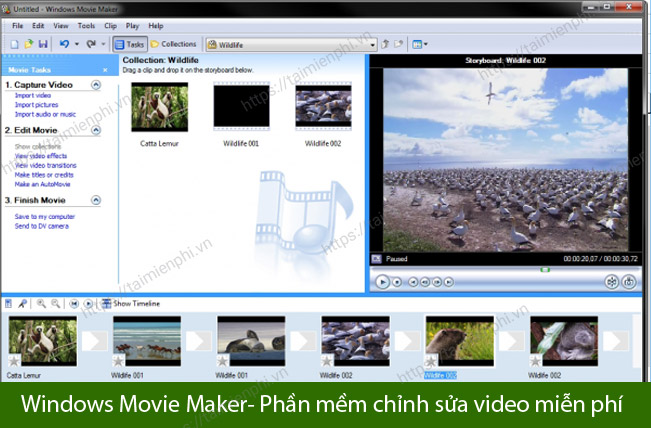The width and height of the screenshot is (651, 428).
Task: Zoom in on the storyboard with magnifier
Action: [41, 303]
